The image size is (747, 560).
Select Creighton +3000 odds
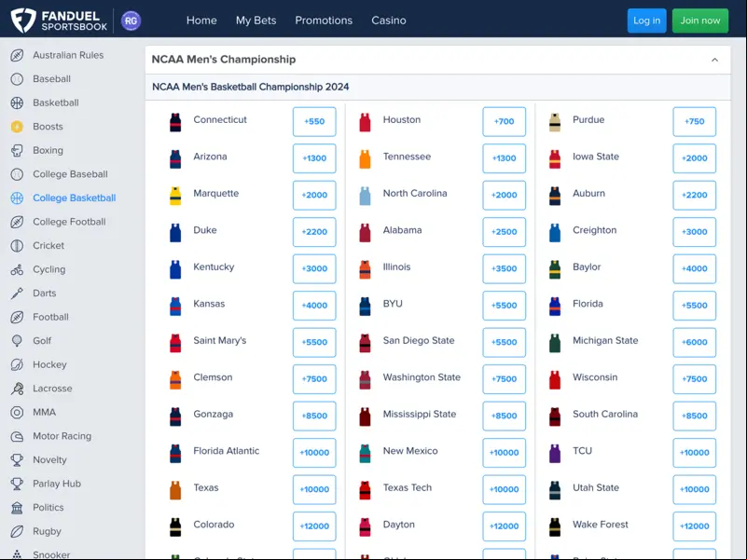point(694,232)
